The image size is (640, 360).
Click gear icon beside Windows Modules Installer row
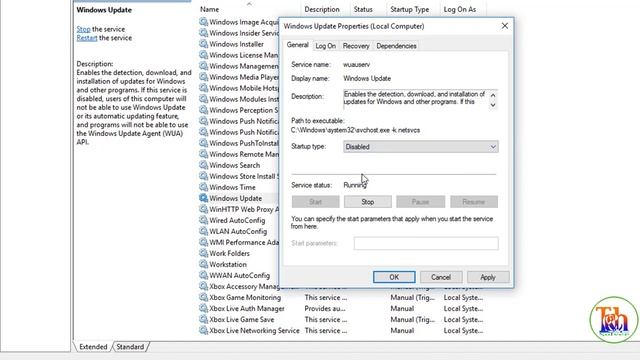(203, 99)
